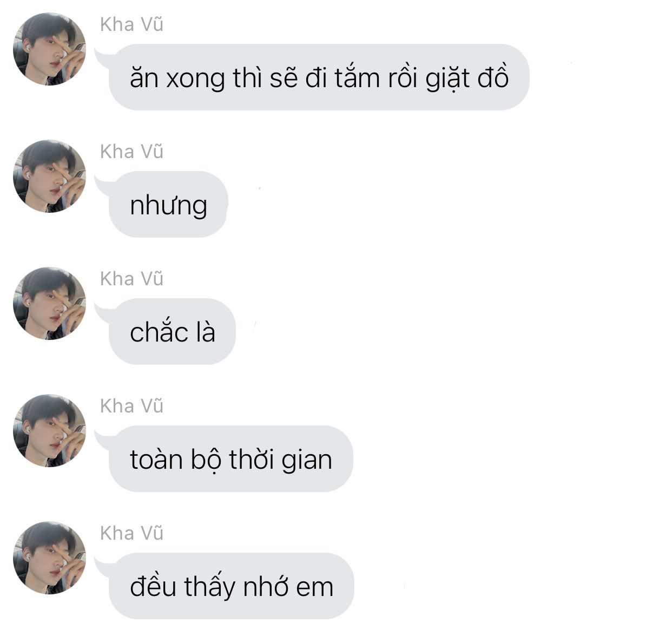Select the 'toàn bộ thời gian' message bubble

[230, 459]
